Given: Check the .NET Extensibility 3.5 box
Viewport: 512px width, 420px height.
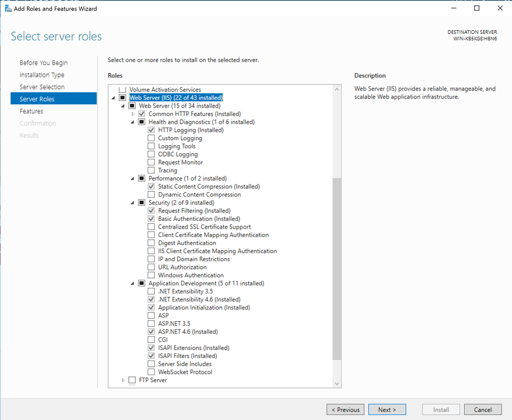Looking at the screenshot, I should click(151, 291).
